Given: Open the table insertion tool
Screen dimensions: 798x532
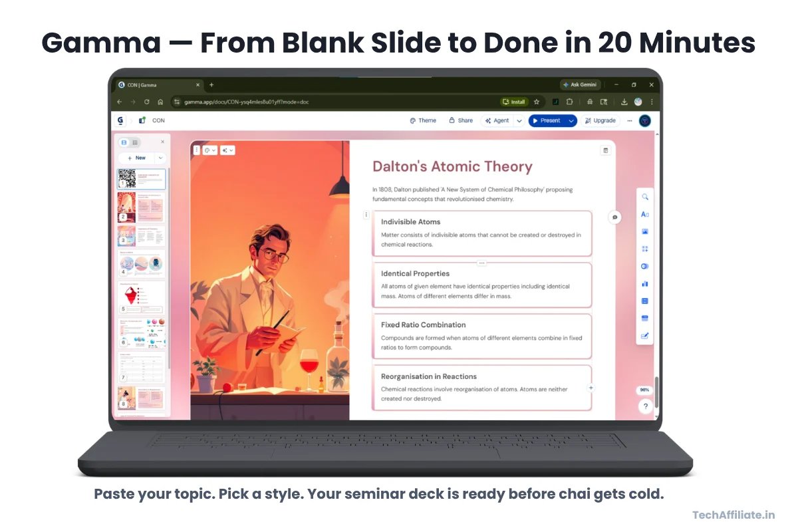Looking at the screenshot, I should [644, 301].
